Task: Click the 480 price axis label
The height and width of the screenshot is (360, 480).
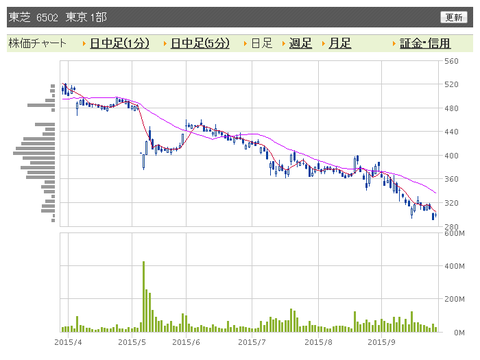Action: point(451,108)
